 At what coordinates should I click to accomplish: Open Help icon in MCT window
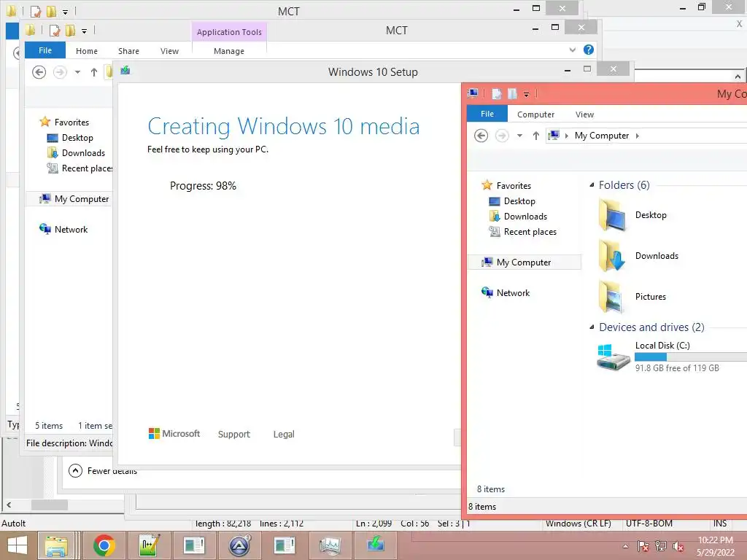coord(589,50)
